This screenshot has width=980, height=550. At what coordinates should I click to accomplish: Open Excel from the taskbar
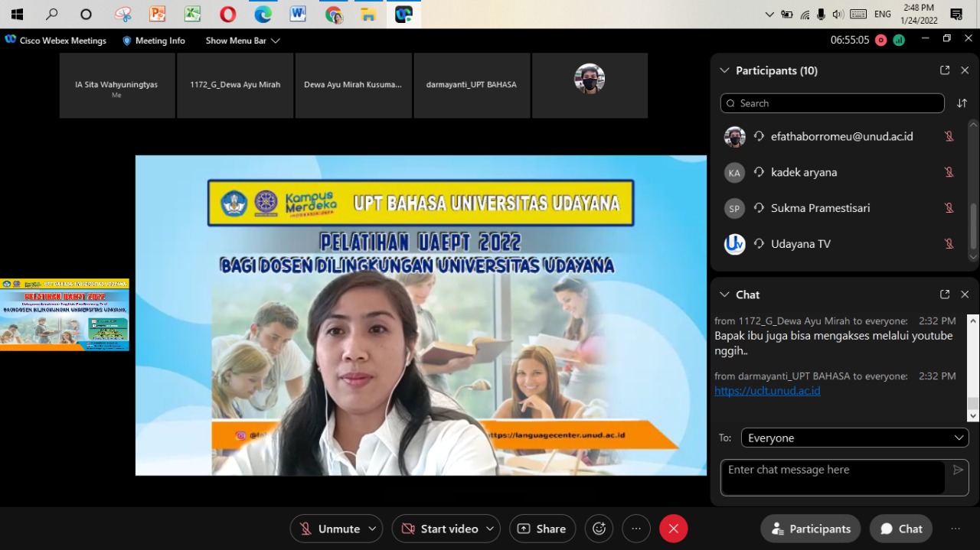pyautogui.click(x=193, y=14)
